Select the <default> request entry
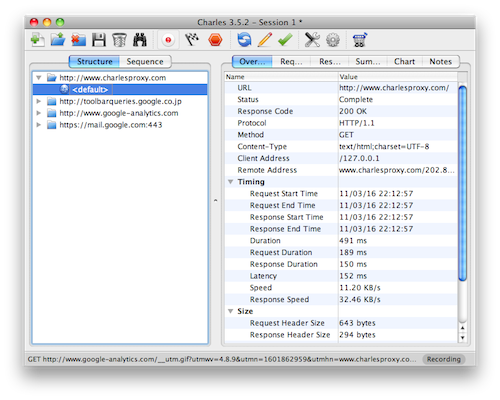This screenshot has width=500, height=400. [120, 89]
